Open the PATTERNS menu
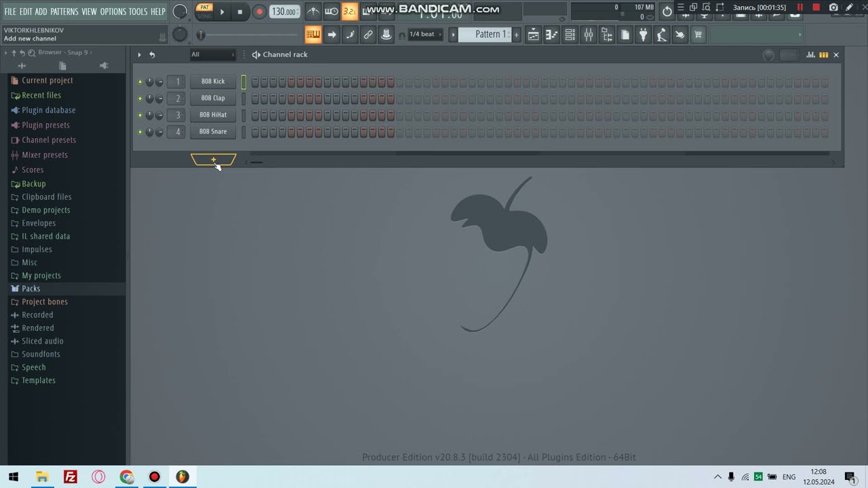This screenshot has height=488, width=868. pyautogui.click(x=64, y=12)
